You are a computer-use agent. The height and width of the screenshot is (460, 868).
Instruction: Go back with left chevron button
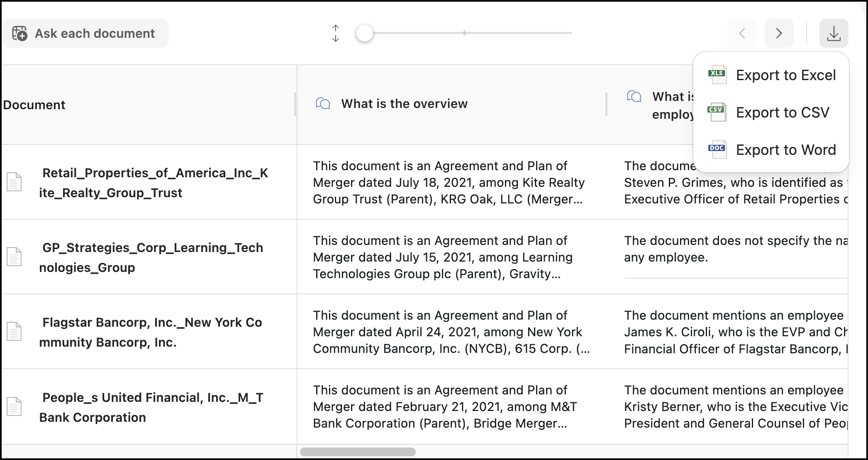(x=742, y=33)
